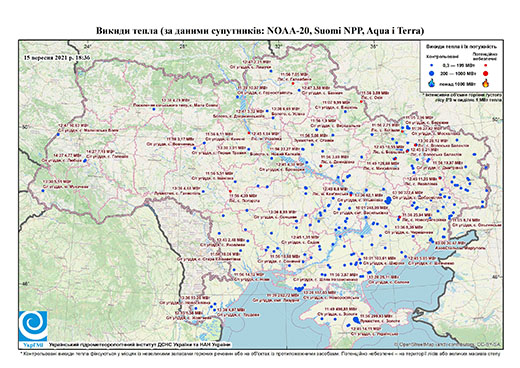Image resolution: width=520 pixels, height=368 pixels.
Task: Click the large red circle in the legend
Action: coord(486,73)
